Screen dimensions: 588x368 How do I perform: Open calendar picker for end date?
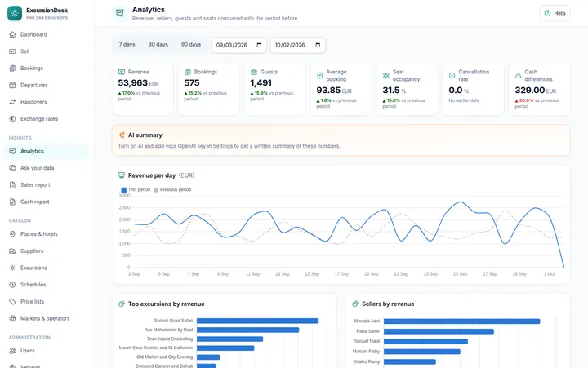318,45
